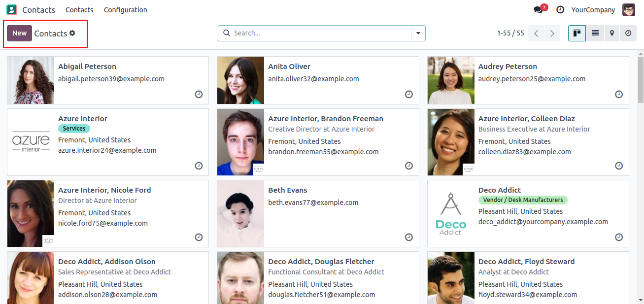
Task: Open Colleen Diaz's photo thumbnail
Action: click(451, 142)
